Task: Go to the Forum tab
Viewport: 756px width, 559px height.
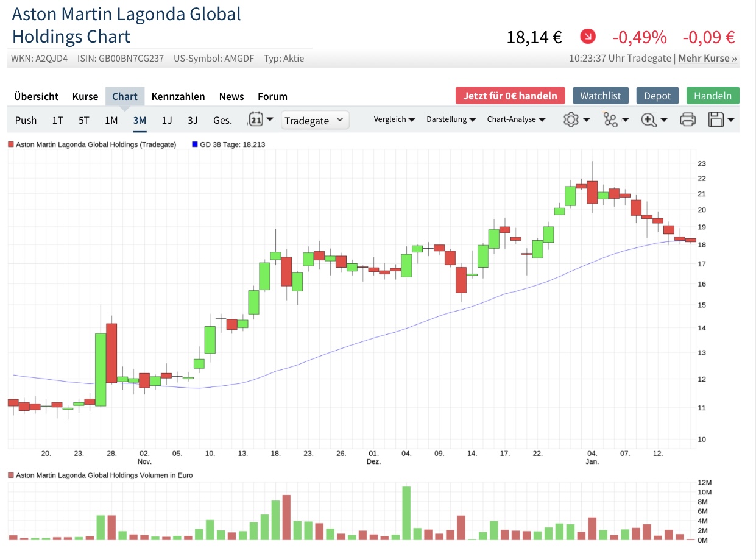Action: click(x=272, y=96)
